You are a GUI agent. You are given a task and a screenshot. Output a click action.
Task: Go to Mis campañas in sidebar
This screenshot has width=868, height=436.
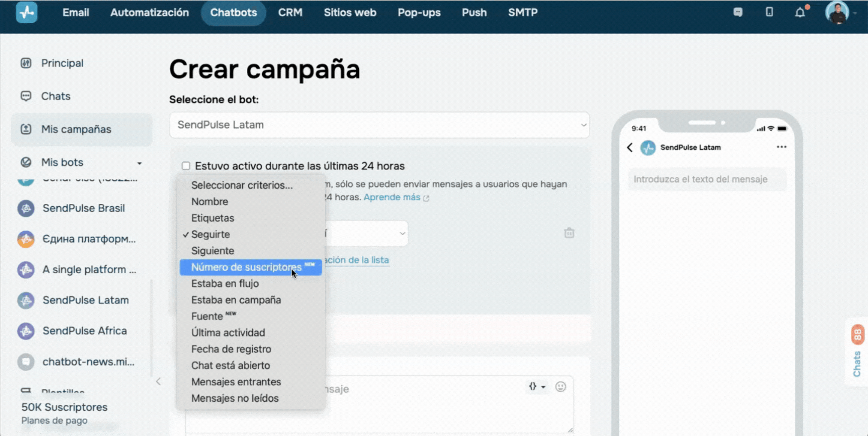(x=76, y=129)
